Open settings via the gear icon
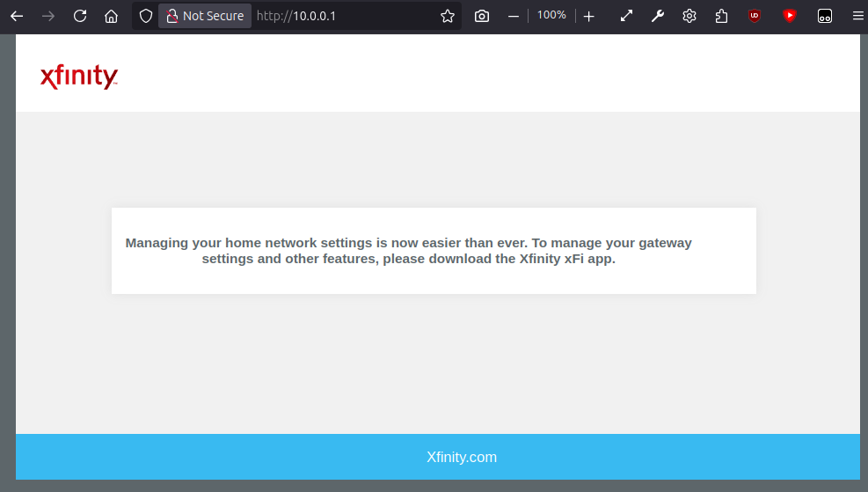The height and width of the screenshot is (492, 868). 689,16
